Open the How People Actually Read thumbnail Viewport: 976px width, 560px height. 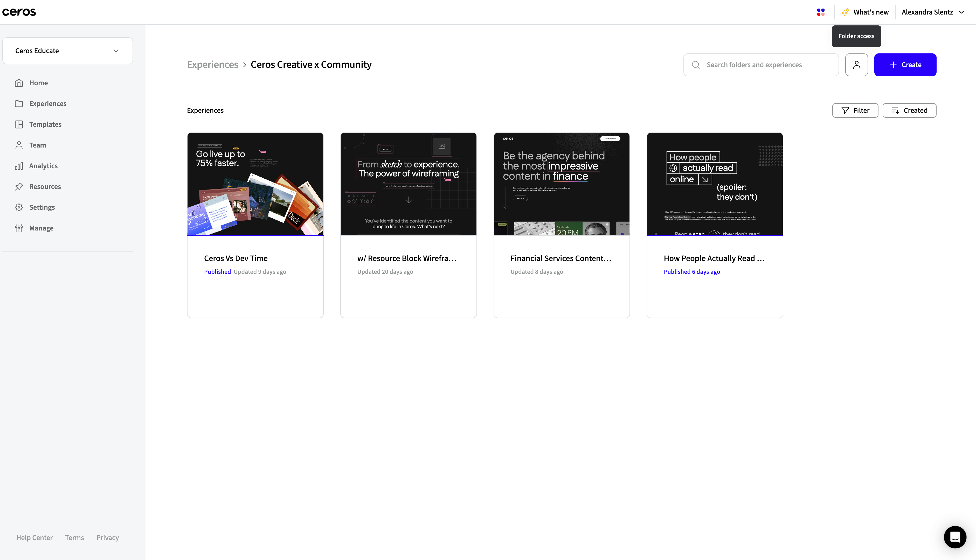(x=714, y=184)
